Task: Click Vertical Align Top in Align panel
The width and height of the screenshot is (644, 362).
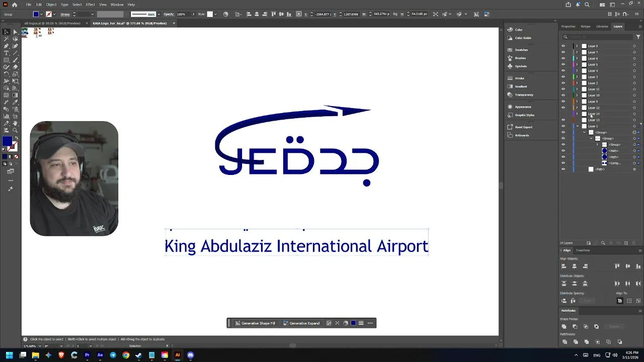Action: point(617,266)
